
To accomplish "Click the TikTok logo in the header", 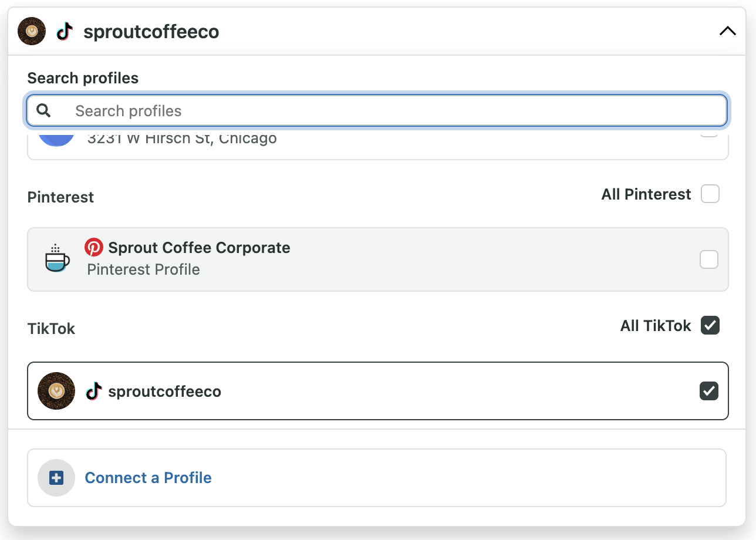I will click(x=65, y=31).
